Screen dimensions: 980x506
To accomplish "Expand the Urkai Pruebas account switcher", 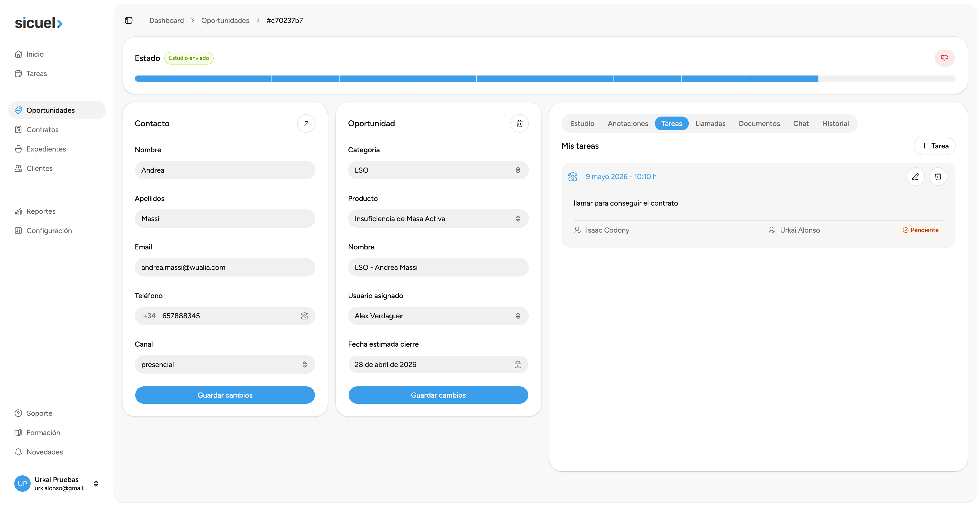I will click(96, 484).
